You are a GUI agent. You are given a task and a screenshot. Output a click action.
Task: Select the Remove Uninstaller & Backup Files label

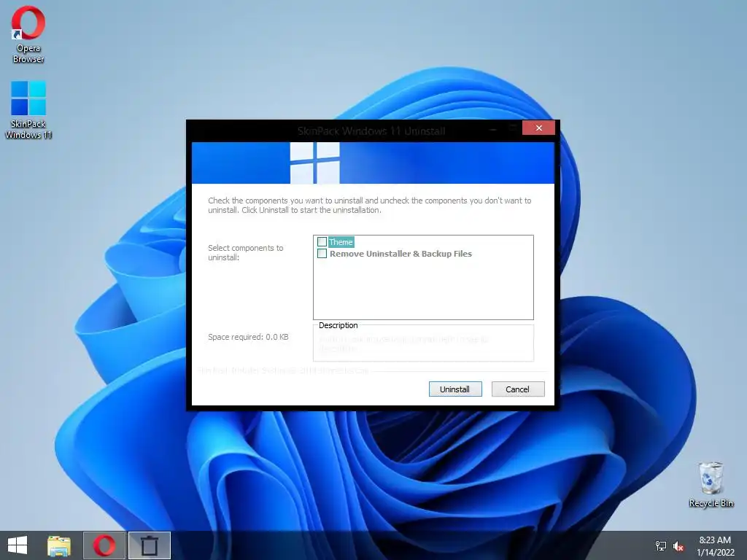click(x=400, y=254)
